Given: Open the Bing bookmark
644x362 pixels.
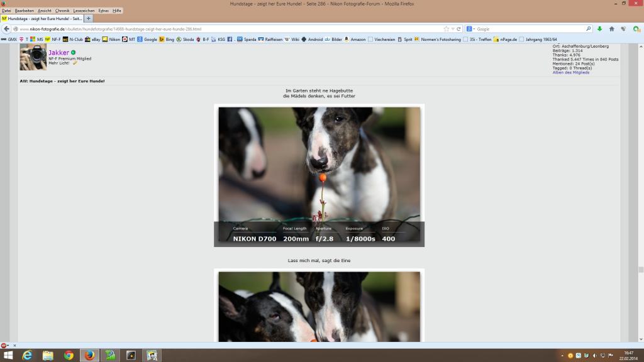Looking at the screenshot, I should (167, 40).
